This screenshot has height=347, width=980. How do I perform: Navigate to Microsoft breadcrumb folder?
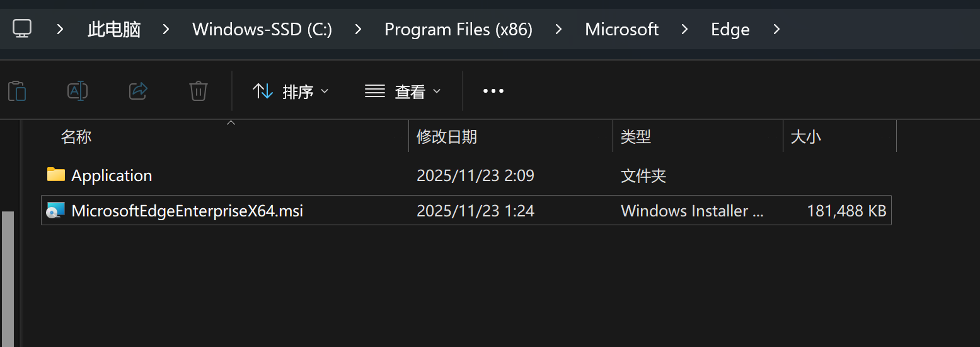click(621, 29)
